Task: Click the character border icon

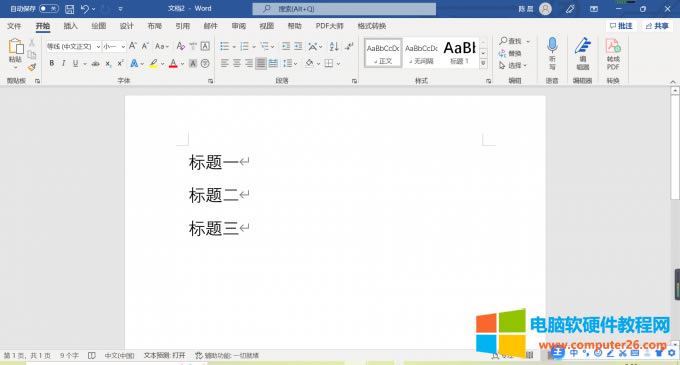Action: (x=205, y=46)
